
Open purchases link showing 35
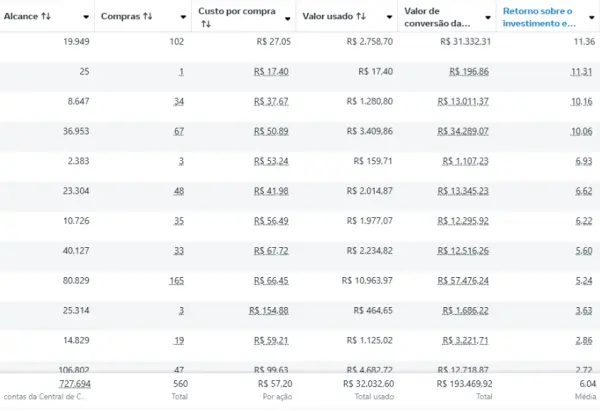[179, 221]
